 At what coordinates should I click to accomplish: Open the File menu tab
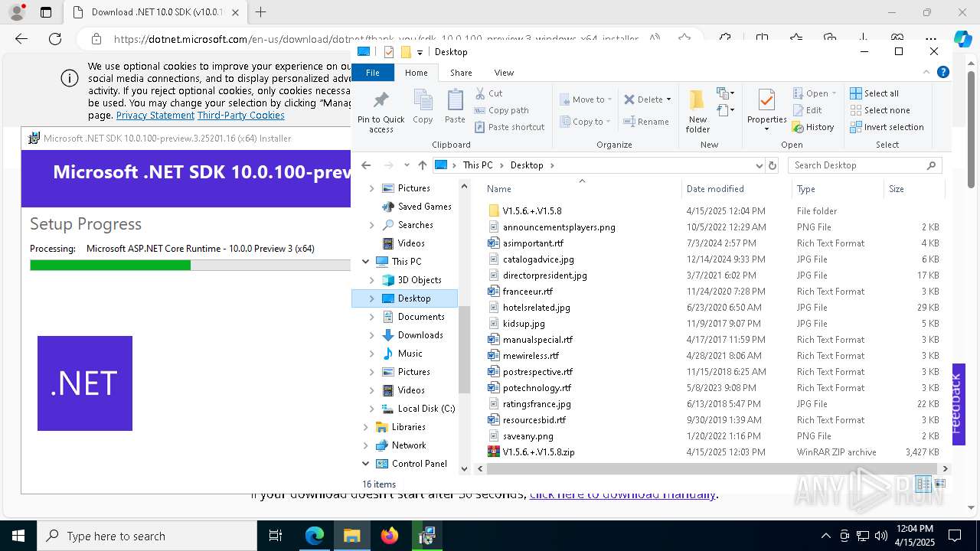pos(372,73)
